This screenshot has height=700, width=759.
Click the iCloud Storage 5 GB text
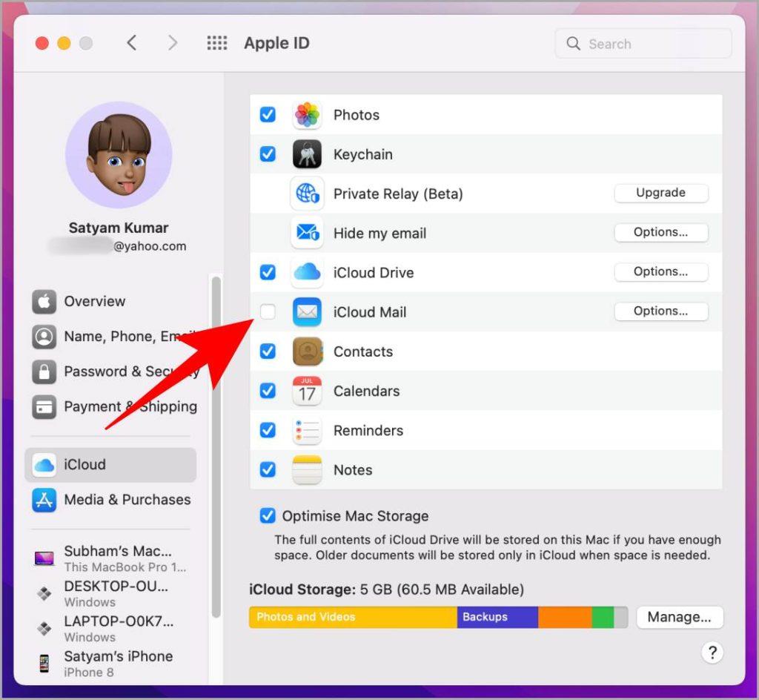point(386,590)
